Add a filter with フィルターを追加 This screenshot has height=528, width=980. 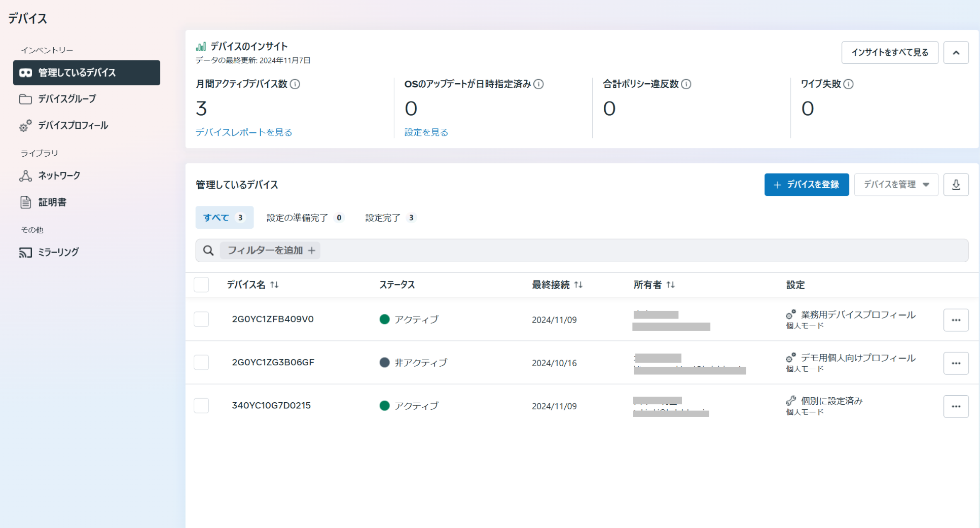271,251
